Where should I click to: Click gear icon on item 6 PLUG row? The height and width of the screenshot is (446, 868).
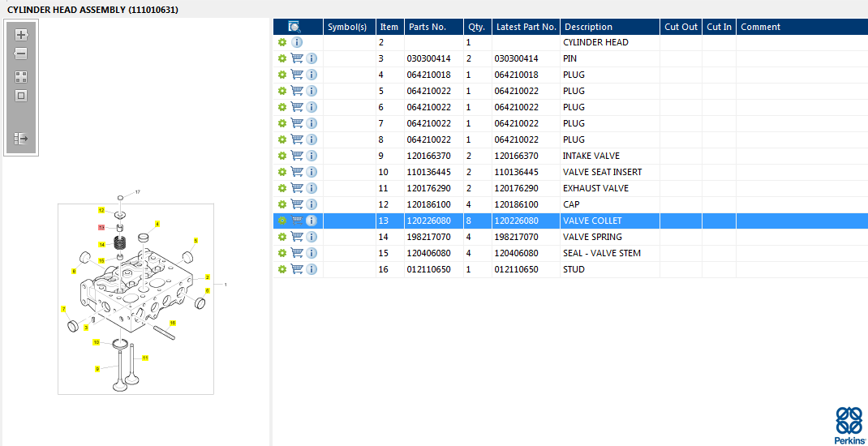tap(282, 107)
